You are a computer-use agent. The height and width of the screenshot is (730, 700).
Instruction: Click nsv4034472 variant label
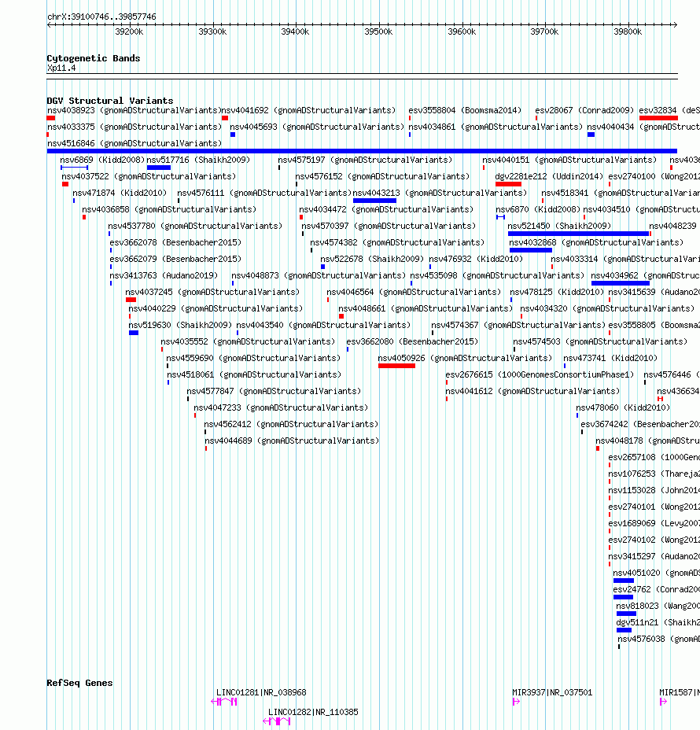(x=386, y=209)
